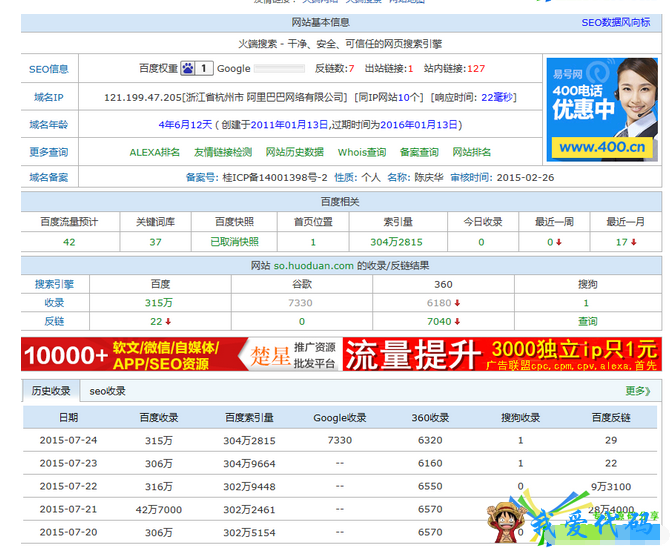Click the 更多 link beside tabs
Viewport: 670px width, 548px height.
tap(638, 391)
